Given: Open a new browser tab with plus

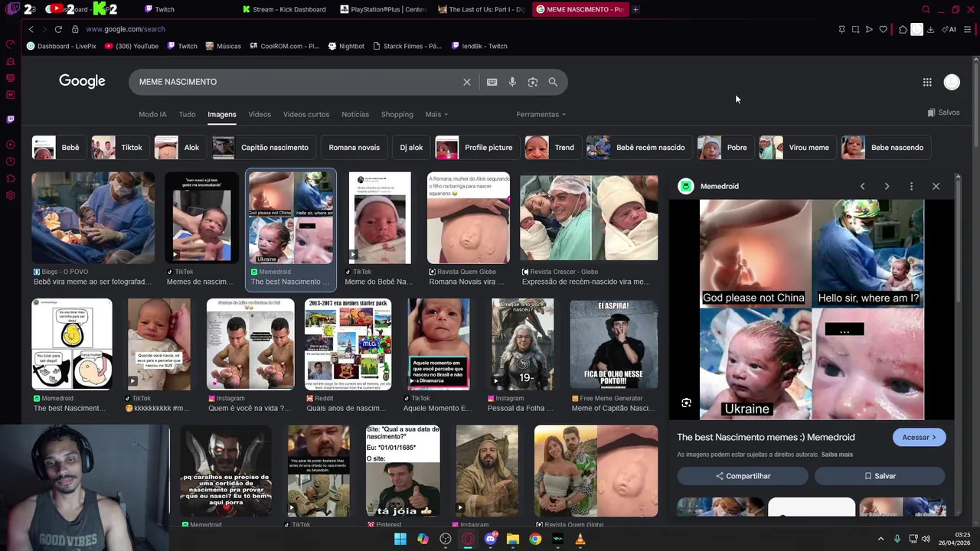Looking at the screenshot, I should pos(635,9).
